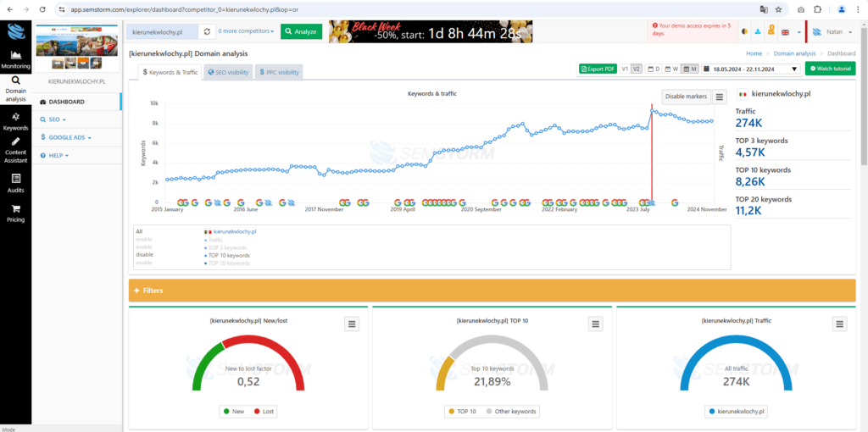Click the refresh icon beside the domain field
Screen dimensions: 868x432
207,31
